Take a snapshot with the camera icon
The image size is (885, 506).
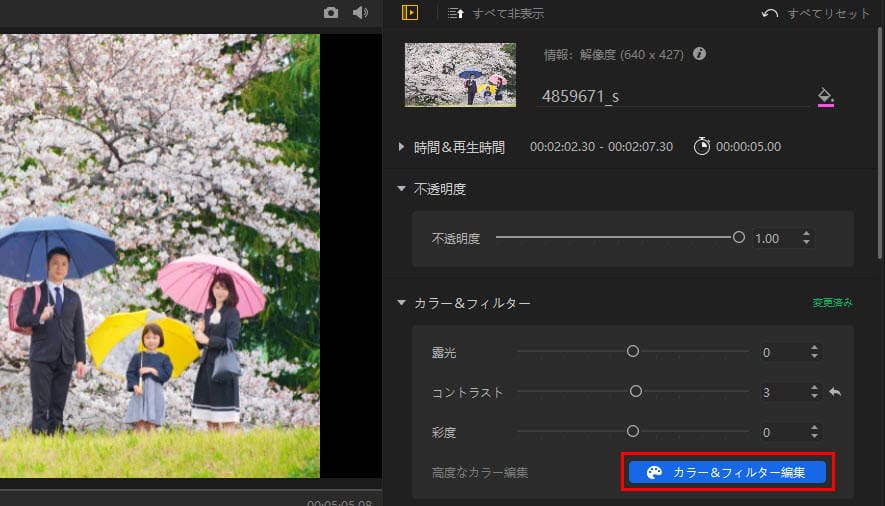[331, 12]
